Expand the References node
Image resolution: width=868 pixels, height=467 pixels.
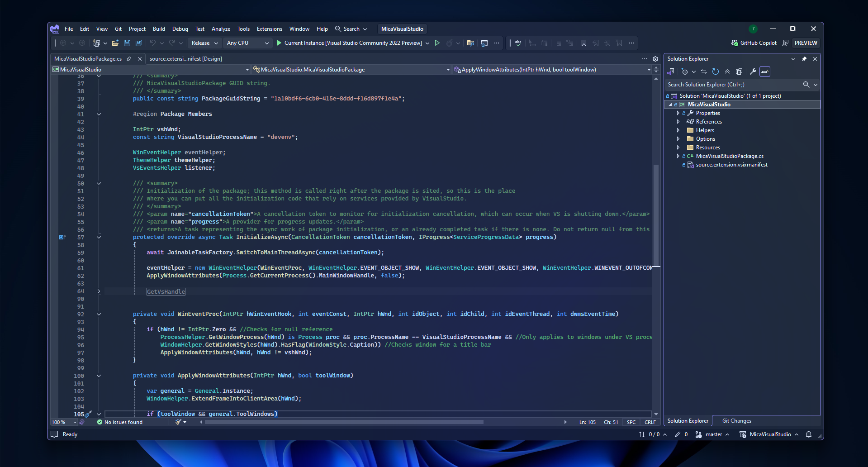click(678, 121)
